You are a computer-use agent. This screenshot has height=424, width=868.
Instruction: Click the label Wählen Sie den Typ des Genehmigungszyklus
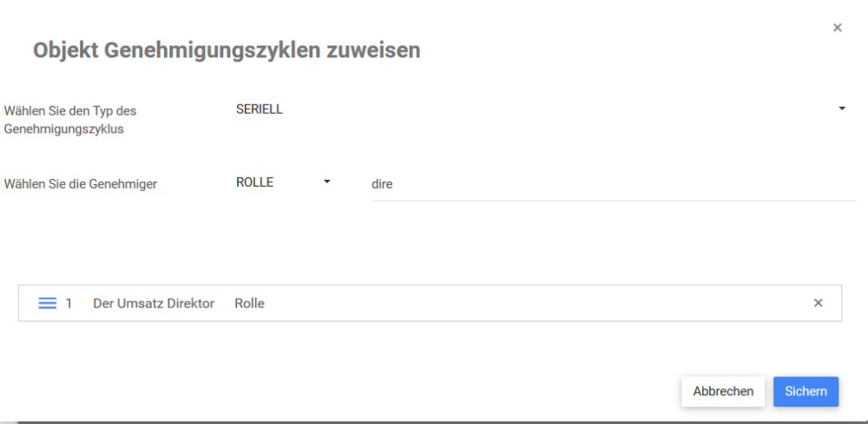71,120
